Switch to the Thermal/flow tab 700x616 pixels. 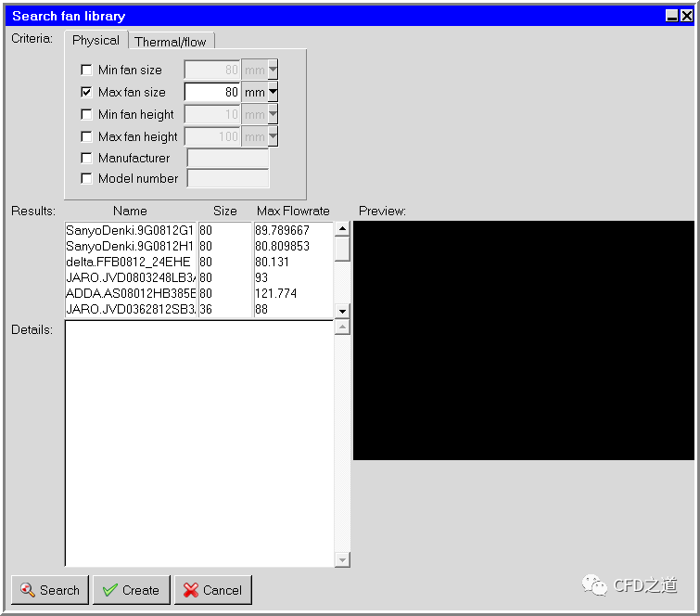tap(172, 42)
